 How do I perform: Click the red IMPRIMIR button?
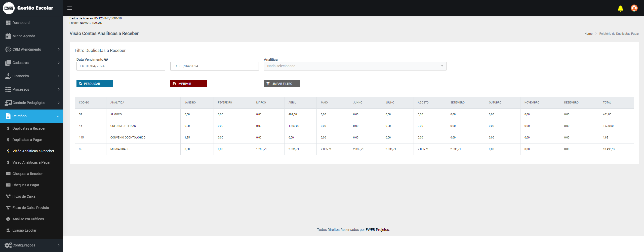pyautogui.click(x=188, y=84)
